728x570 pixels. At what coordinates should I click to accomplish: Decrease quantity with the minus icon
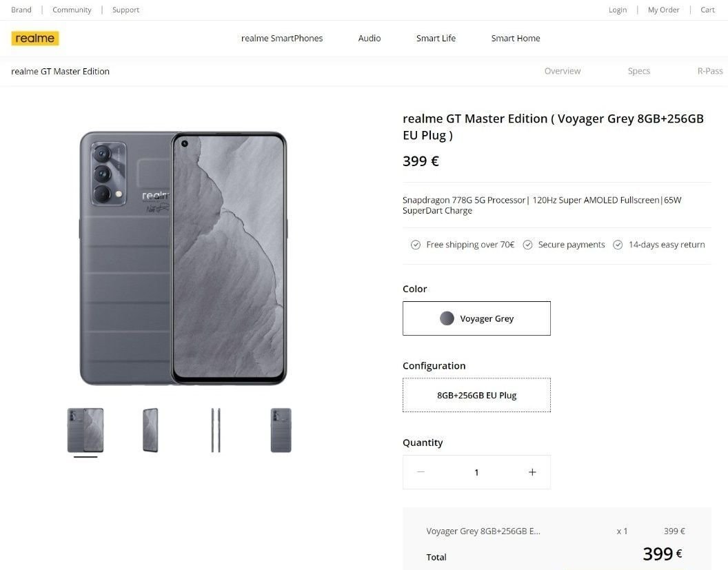(421, 472)
